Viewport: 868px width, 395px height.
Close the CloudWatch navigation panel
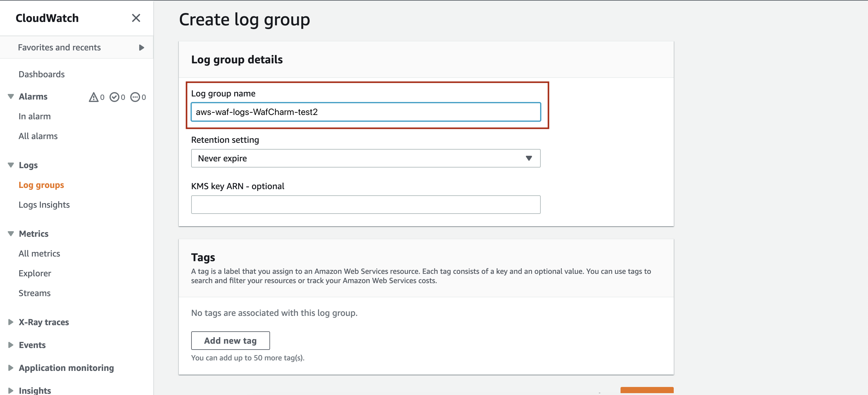(x=136, y=18)
